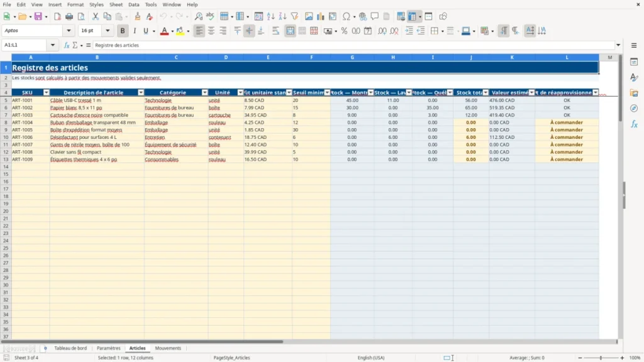The image size is (644, 362).
Task: Sort ascending using the toolbar icon
Action: pos(270,16)
